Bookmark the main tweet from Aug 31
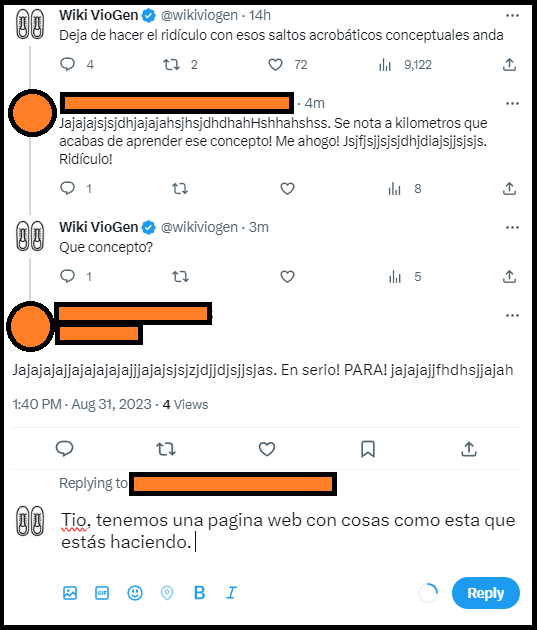Screen dimensions: 537x630 [x=368, y=449]
